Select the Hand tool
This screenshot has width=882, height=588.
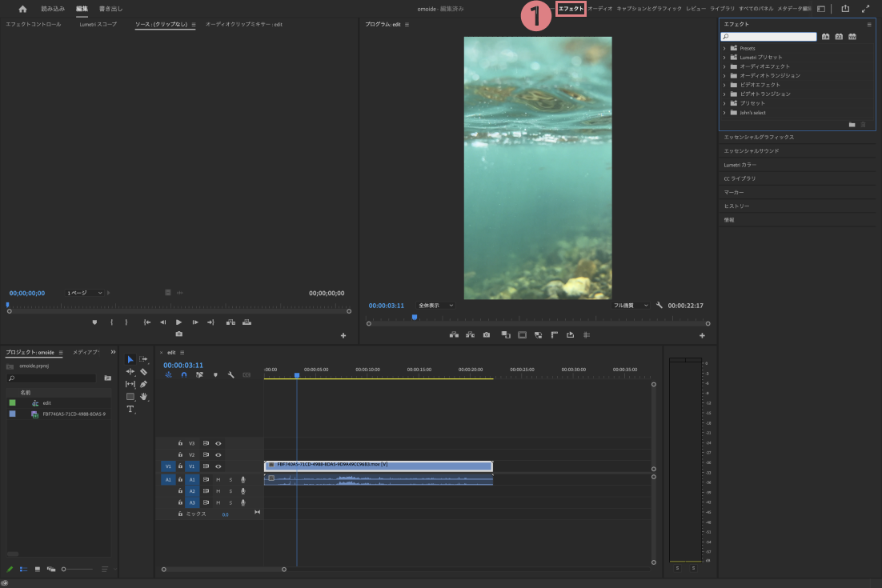click(144, 397)
